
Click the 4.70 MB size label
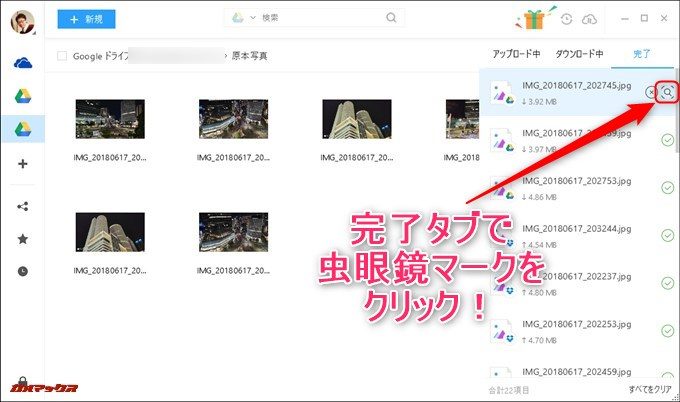(x=539, y=340)
